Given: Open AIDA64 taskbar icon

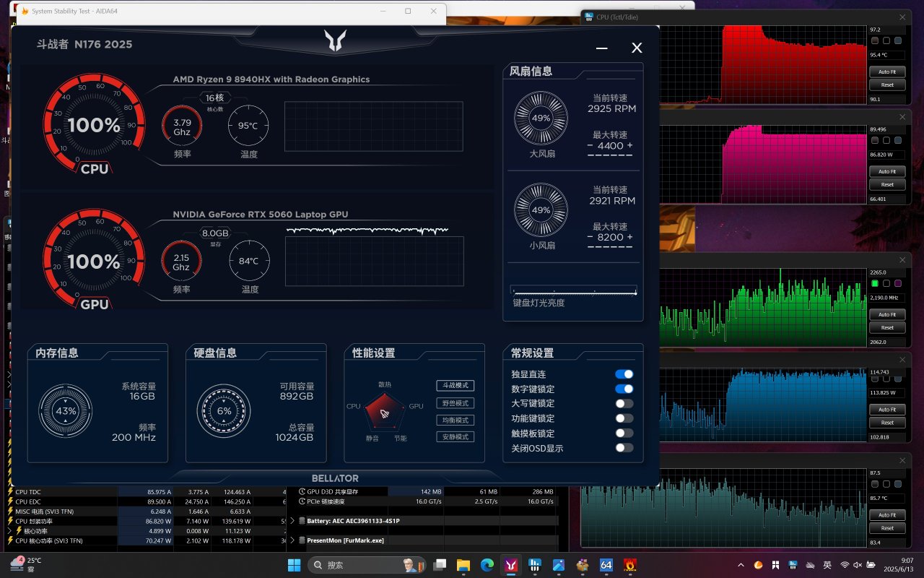Looking at the screenshot, I should (x=606, y=565).
